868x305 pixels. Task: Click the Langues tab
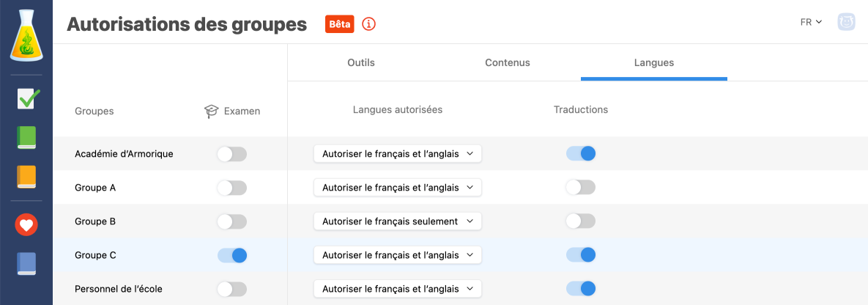653,63
